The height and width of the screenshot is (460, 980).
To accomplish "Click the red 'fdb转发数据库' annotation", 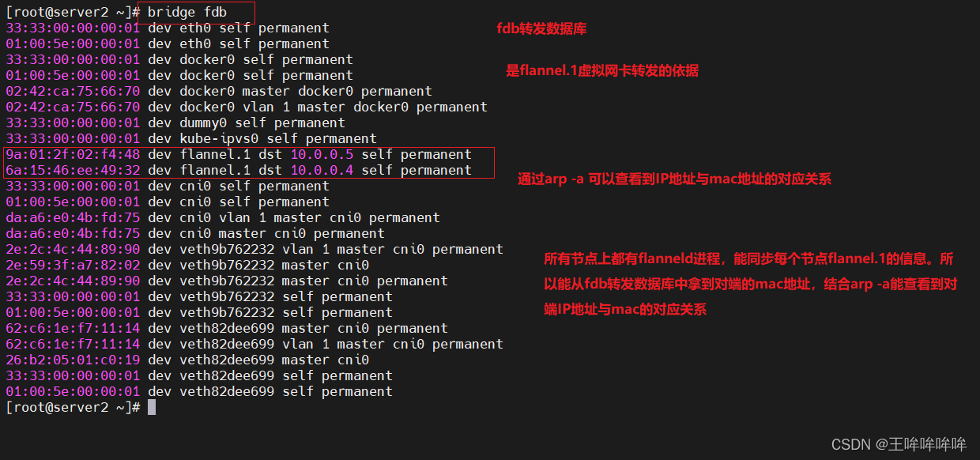I will click(x=541, y=29).
